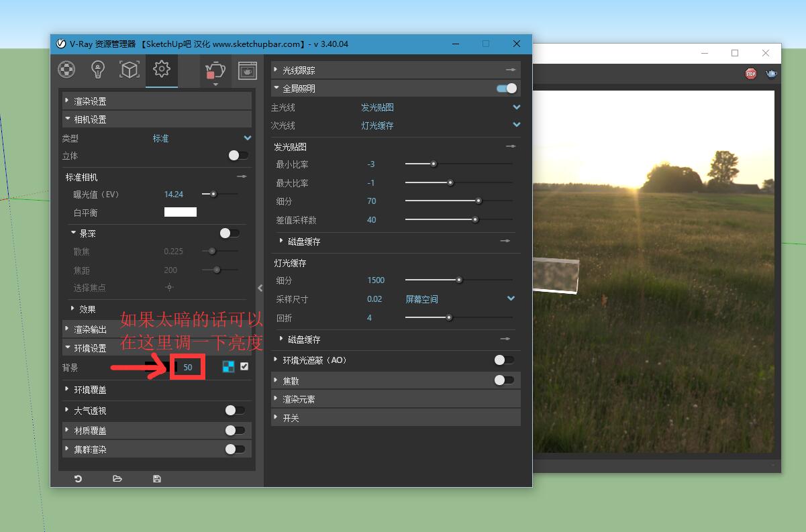Show the frame buffer window icon
This screenshot has width=806, height=532.
(248, 70)
